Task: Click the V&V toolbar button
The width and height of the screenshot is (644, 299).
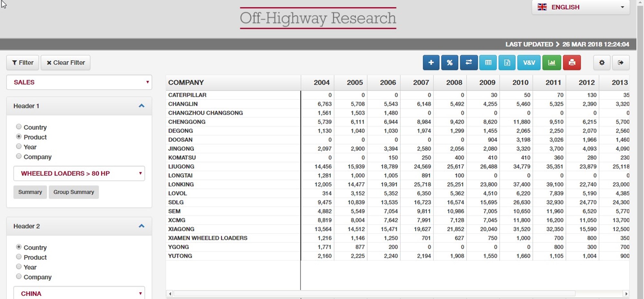Action: pyautogui.click(x=529, y=63)
